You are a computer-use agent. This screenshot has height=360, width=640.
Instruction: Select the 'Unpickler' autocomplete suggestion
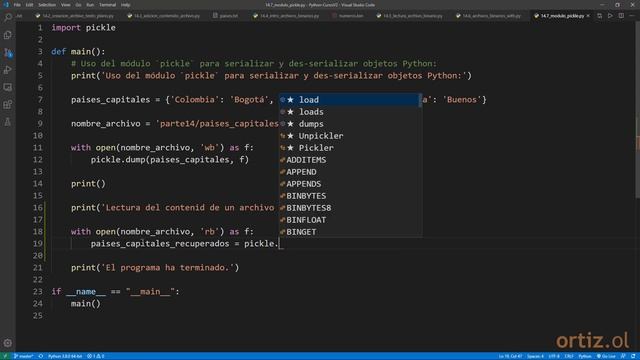point(350,136)
